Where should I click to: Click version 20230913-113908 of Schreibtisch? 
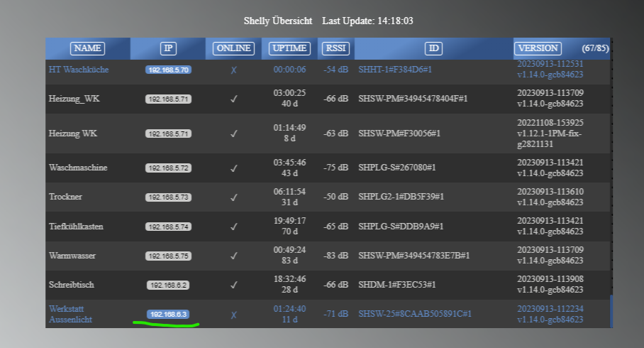[x=550, y=279]
